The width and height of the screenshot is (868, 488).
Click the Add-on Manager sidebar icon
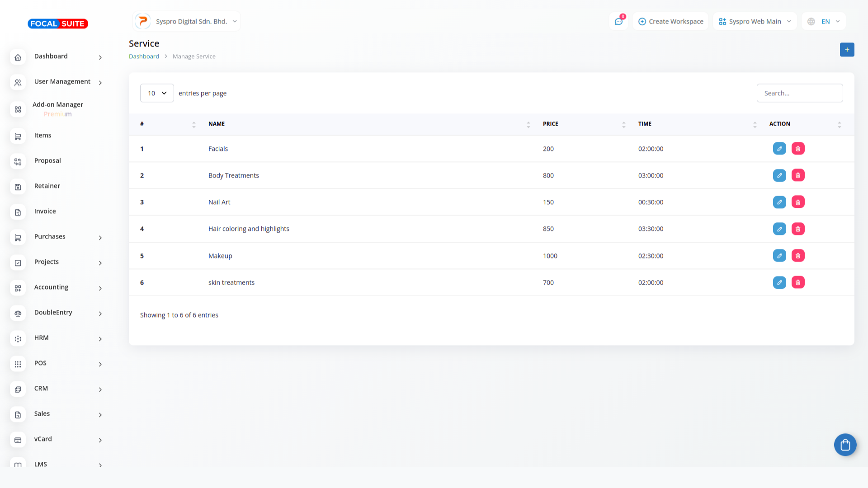click(x=18, y=109)
